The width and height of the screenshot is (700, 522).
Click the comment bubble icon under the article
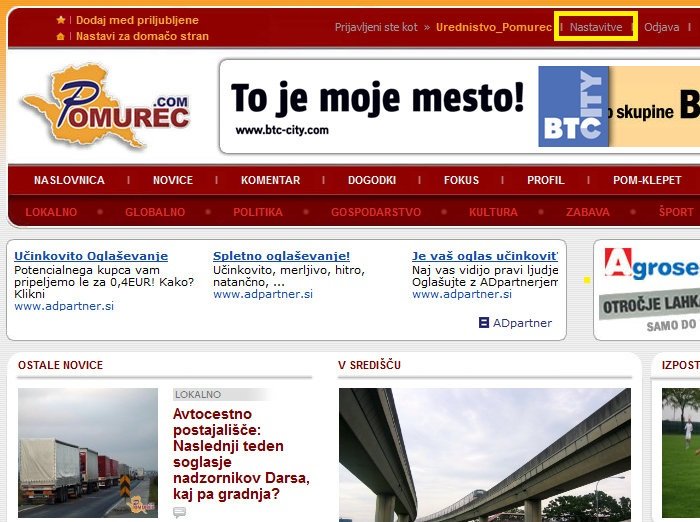click(180, 512)
